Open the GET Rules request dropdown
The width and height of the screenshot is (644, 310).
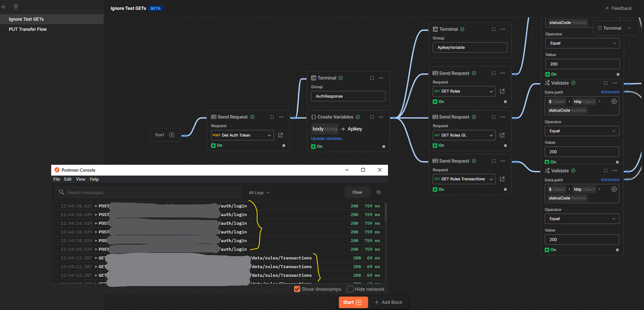pos(491,91)
